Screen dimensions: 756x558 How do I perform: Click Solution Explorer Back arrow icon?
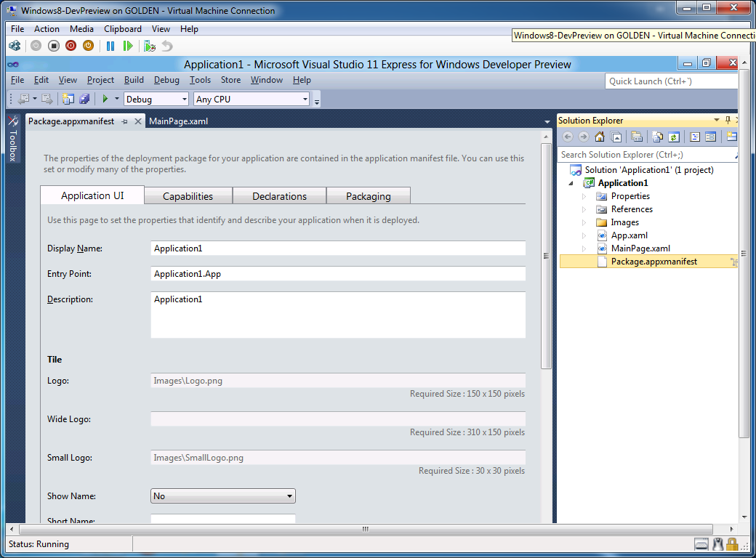click(x=568, y=137)
